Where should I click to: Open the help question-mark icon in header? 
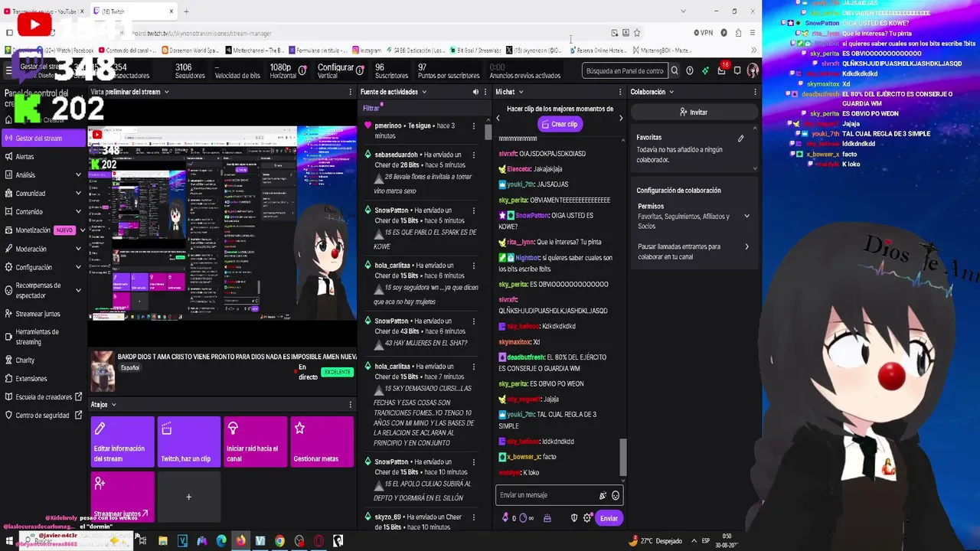[690, 71]
